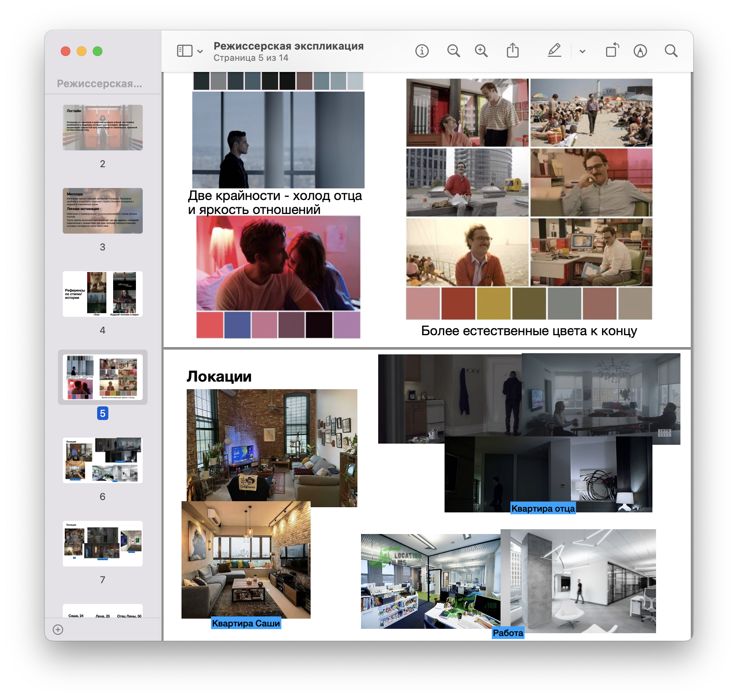This screenshot has width=738, height=700.
Task: Go to page 7 thumbnail
Action: [x=103, y=544]
